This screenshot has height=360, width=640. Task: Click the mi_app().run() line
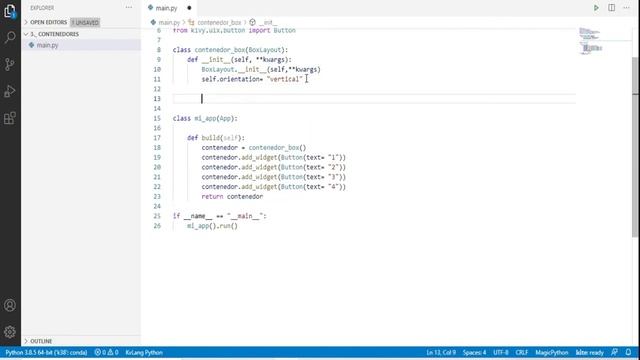212,226
